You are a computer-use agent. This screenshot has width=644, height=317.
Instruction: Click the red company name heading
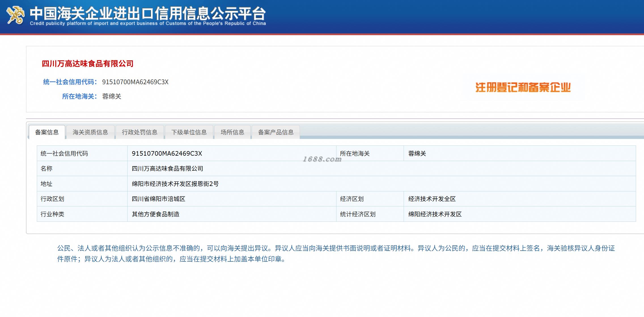[x=88, y=64]
